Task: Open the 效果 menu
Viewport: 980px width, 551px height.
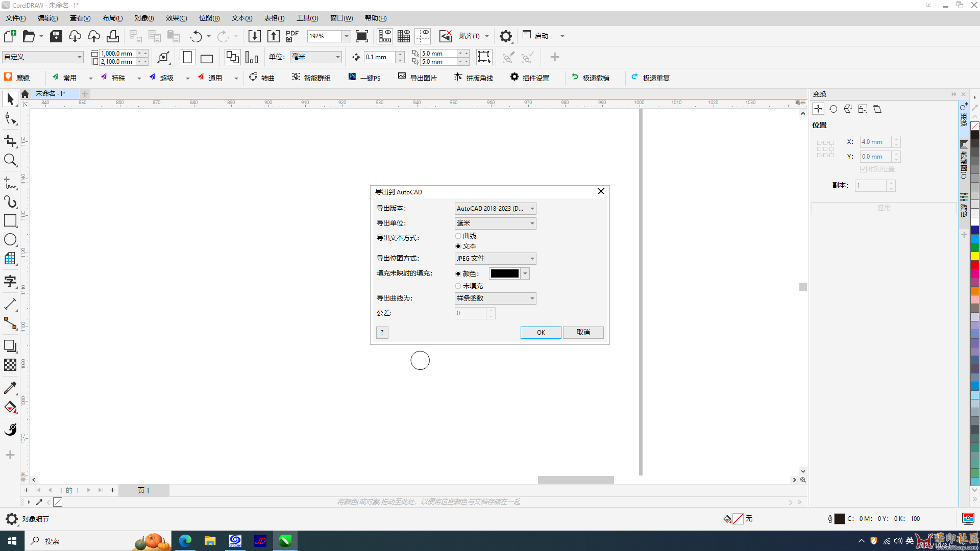Action: tap(176, 18)
